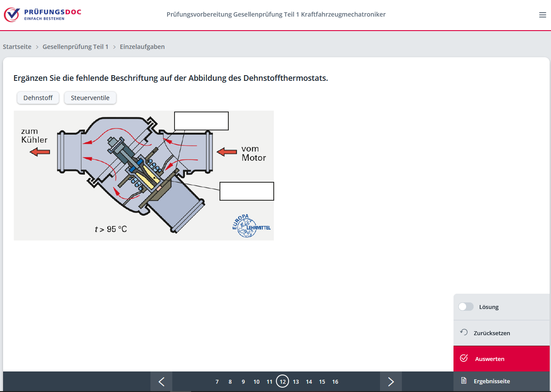Go to next question arrow
Image resolution: width=551 pixels, height=392 pixels.
pos(391,382)
